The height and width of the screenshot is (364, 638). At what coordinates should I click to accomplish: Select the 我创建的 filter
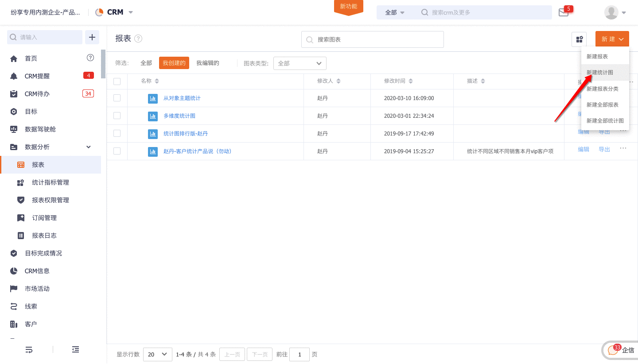pyautogui.click(x=174, y=63)
